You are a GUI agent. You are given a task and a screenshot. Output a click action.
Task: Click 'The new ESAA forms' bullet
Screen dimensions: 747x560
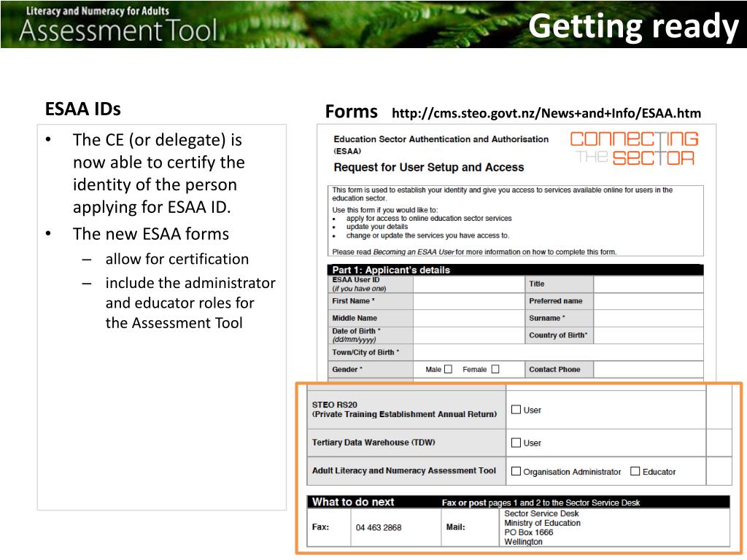[x=151, y=234]
